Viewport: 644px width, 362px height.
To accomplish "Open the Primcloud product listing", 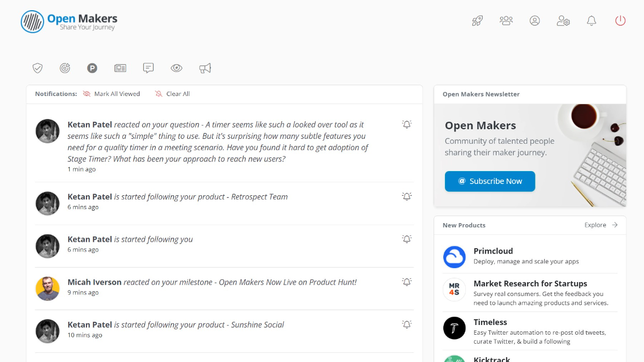I will (x=493, y=251).
